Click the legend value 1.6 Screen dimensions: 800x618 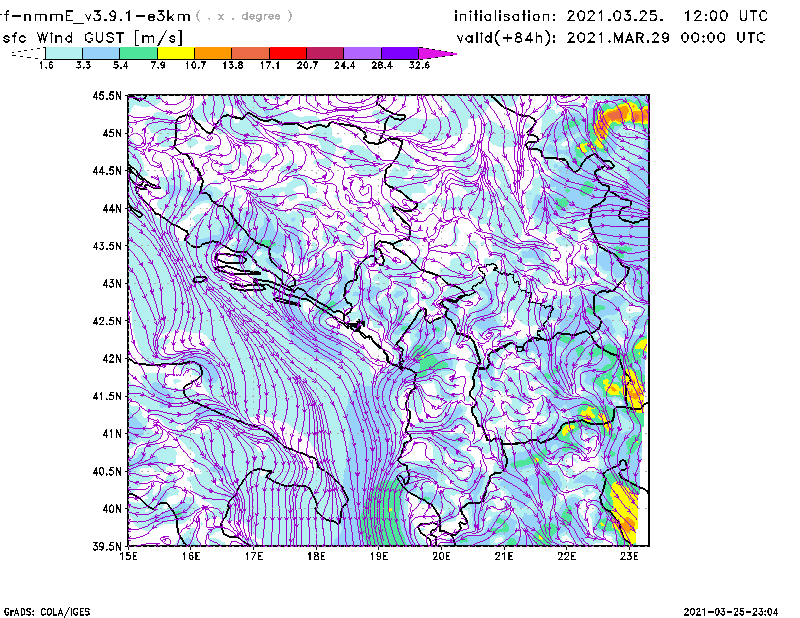46,65
